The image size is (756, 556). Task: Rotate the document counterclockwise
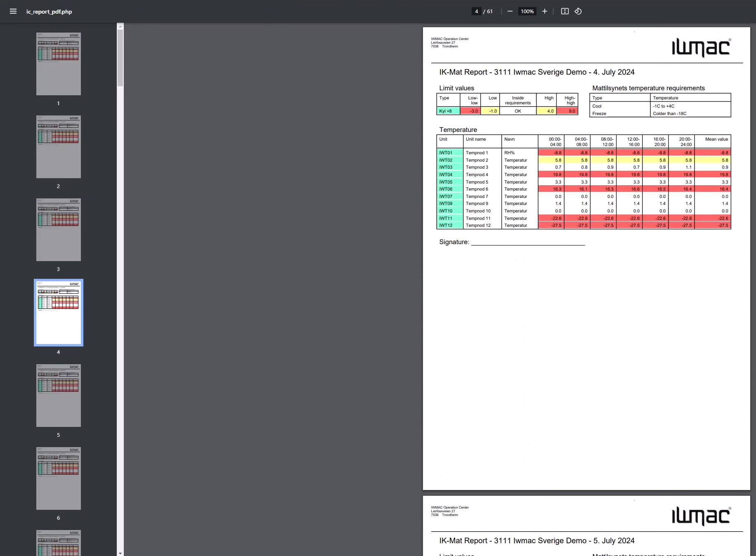click(578, 12)
